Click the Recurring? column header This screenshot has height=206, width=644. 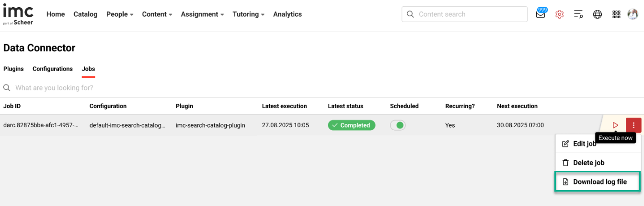point(460,106)
